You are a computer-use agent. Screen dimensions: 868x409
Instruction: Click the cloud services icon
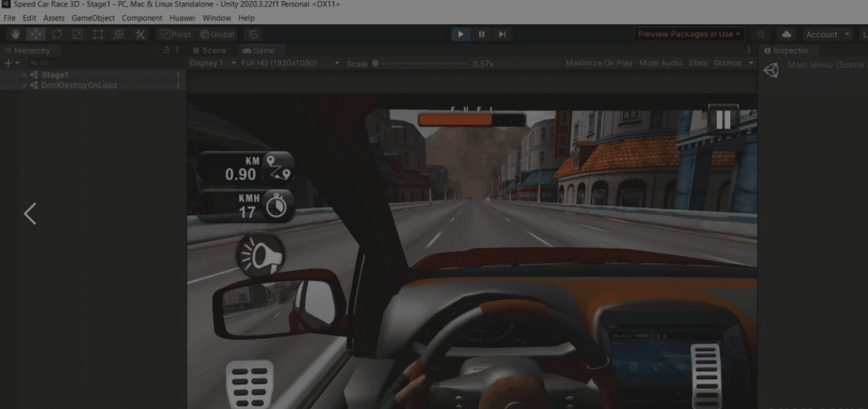[x=786, y=34]
